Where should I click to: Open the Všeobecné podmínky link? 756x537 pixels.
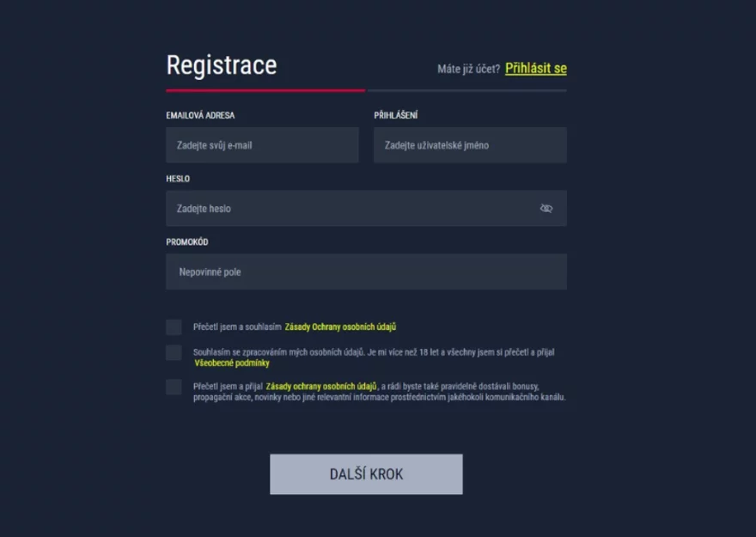coord(232,363)
